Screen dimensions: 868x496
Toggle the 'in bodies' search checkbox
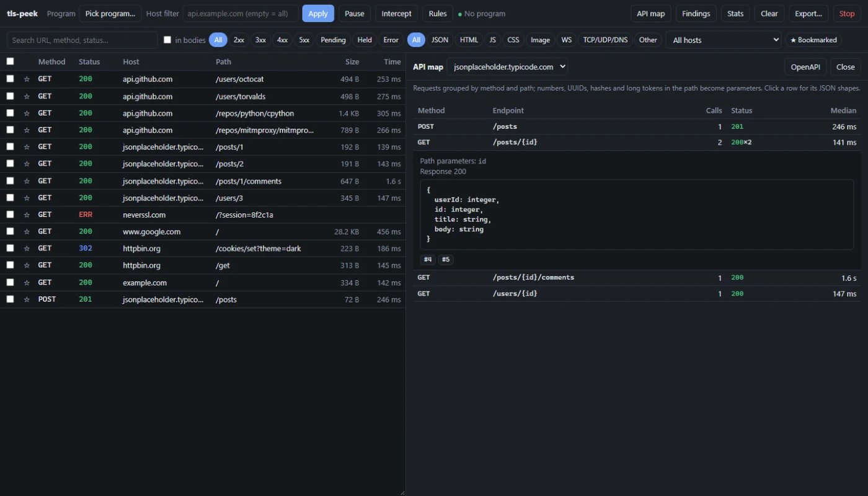pos(167,40)
